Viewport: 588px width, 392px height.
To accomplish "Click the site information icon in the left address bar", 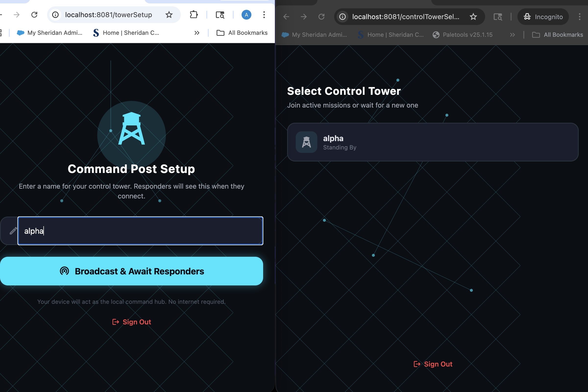I will tap(56, 15).
